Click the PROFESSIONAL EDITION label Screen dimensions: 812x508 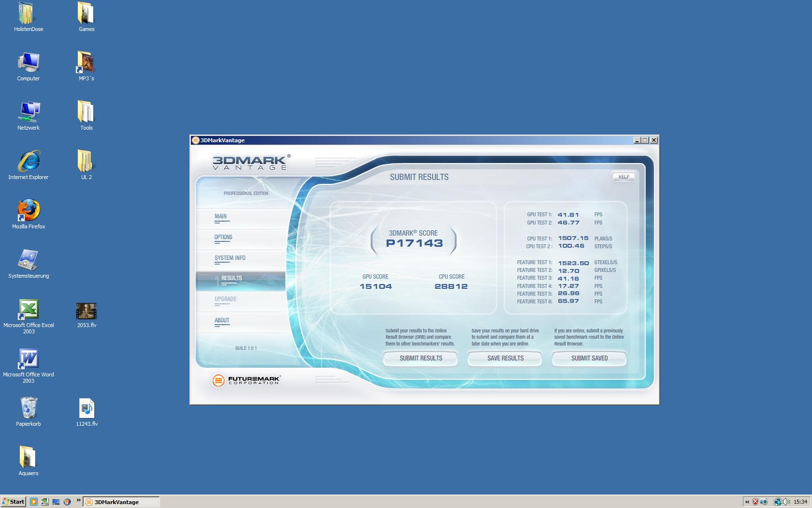[x=246, y=194]
